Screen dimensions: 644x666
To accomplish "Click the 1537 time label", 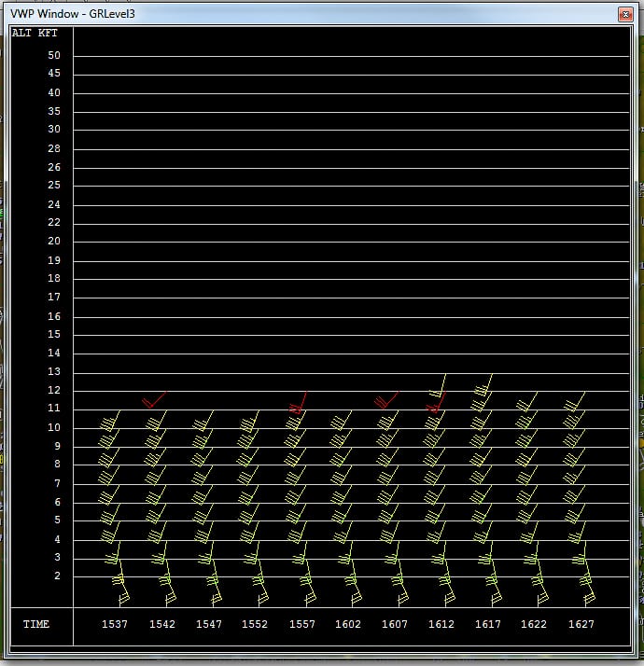I will pos(114,624).
